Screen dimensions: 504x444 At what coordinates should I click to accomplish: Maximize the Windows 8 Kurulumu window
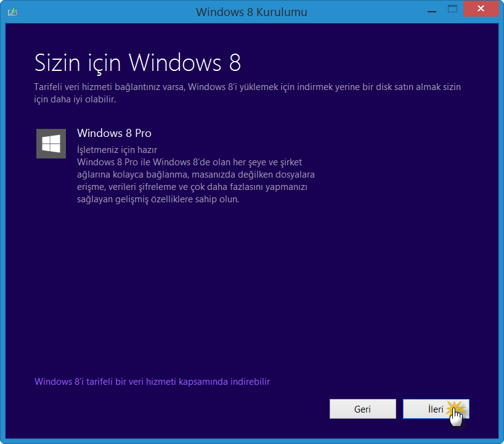pos(452,9)
